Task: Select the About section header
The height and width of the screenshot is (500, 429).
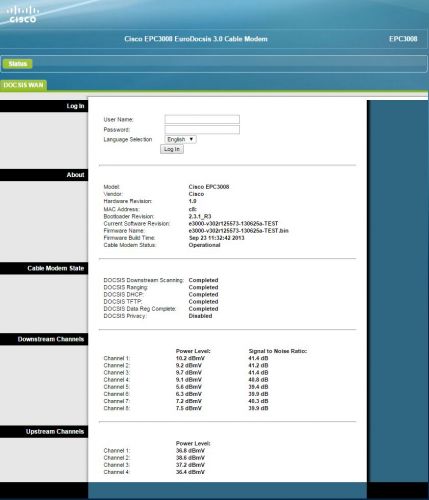Action: [x=44, y=175]
